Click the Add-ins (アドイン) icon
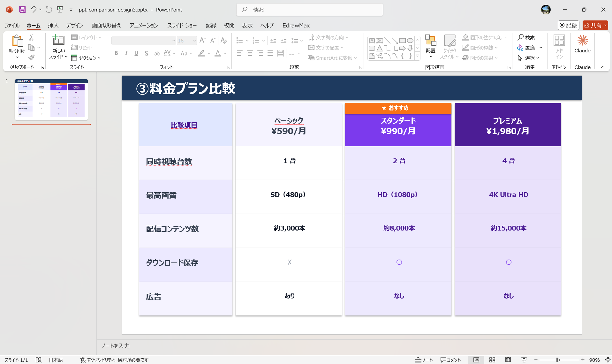612x364 pixels. (559, 47)
